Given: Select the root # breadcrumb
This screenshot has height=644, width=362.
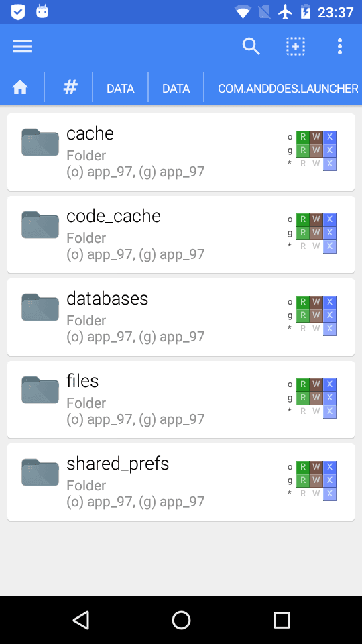Looking at the screenshot, I should pos(70,87).
